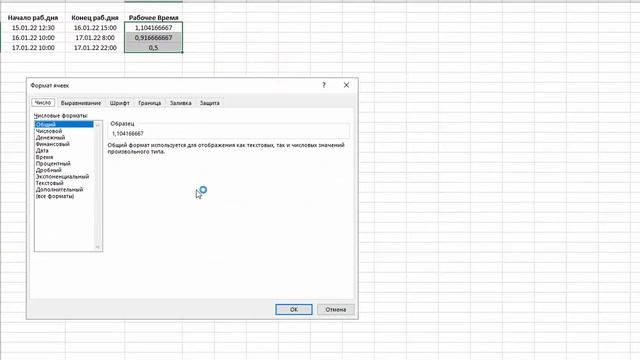The width and height of the screenshot is (640, 360).
Task: Select Экспоненциальный format
Action: (x=64, y=177)
